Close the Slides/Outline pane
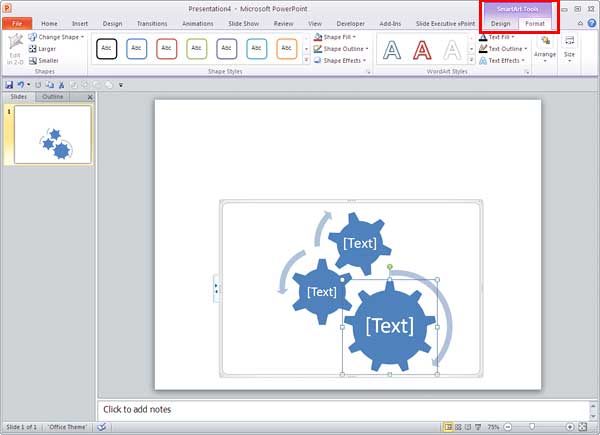The image size is (600, 435). [x=90, y=97]
